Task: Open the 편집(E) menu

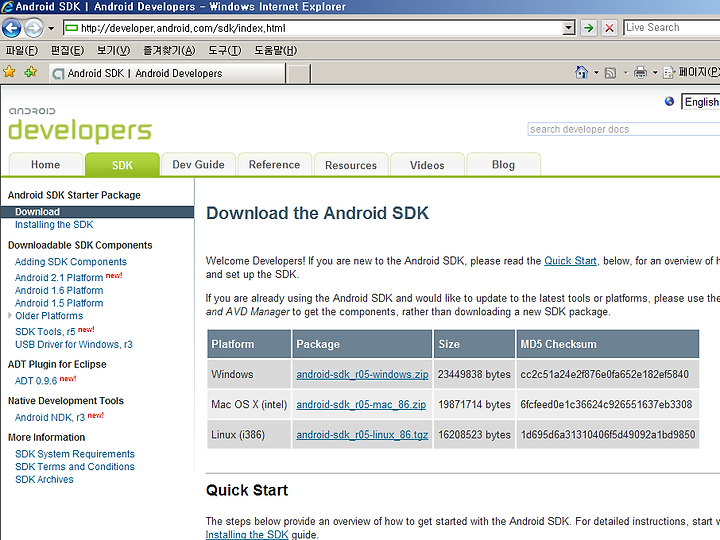Action: click(67, 50)
